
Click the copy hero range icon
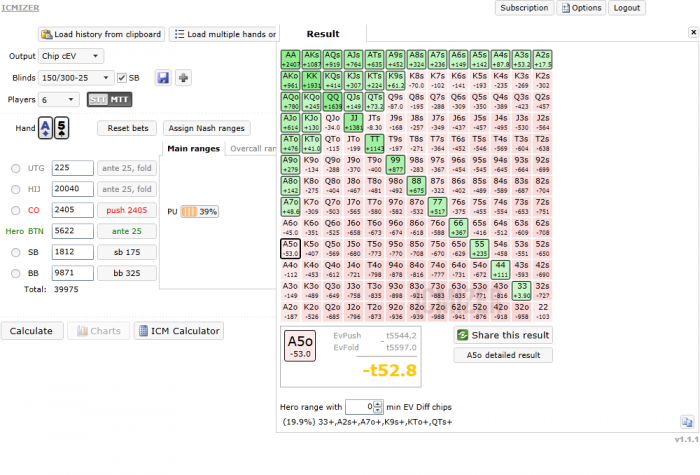coord(687,421)
